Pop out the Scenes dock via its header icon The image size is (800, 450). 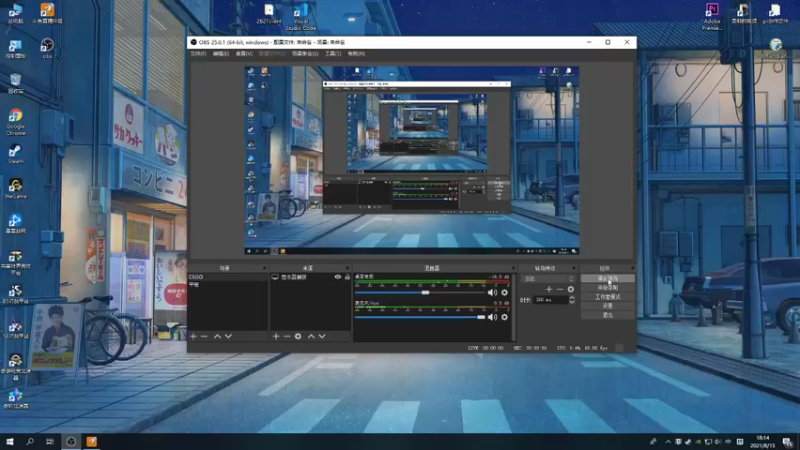[264, 268]
